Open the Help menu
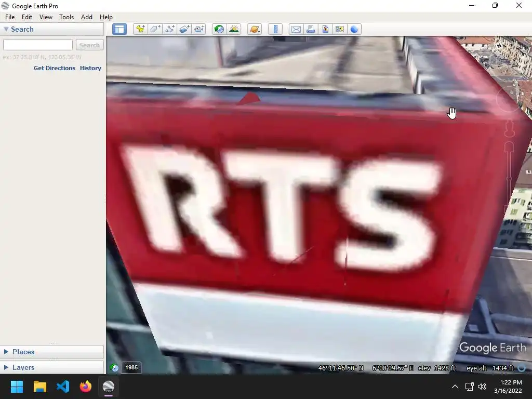Viewport: 532px width, 399px height. pos(106,17)
